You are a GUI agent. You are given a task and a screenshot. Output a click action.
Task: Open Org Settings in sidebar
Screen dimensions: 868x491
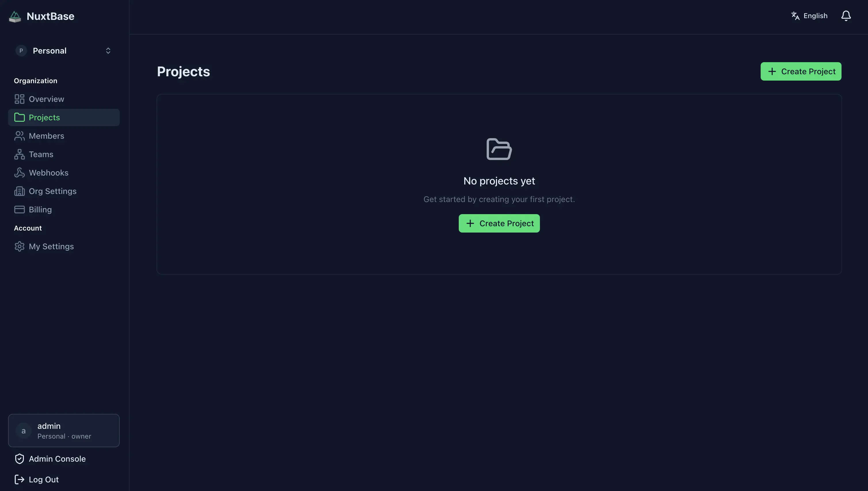pyautogui.click(x=52, y=191)
